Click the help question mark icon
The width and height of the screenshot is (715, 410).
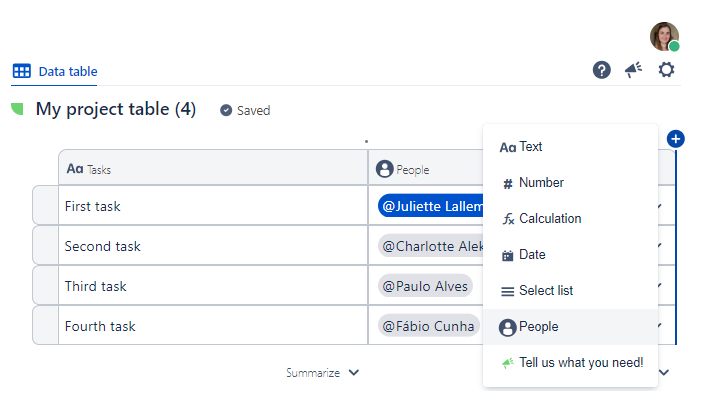click(601, 70)
